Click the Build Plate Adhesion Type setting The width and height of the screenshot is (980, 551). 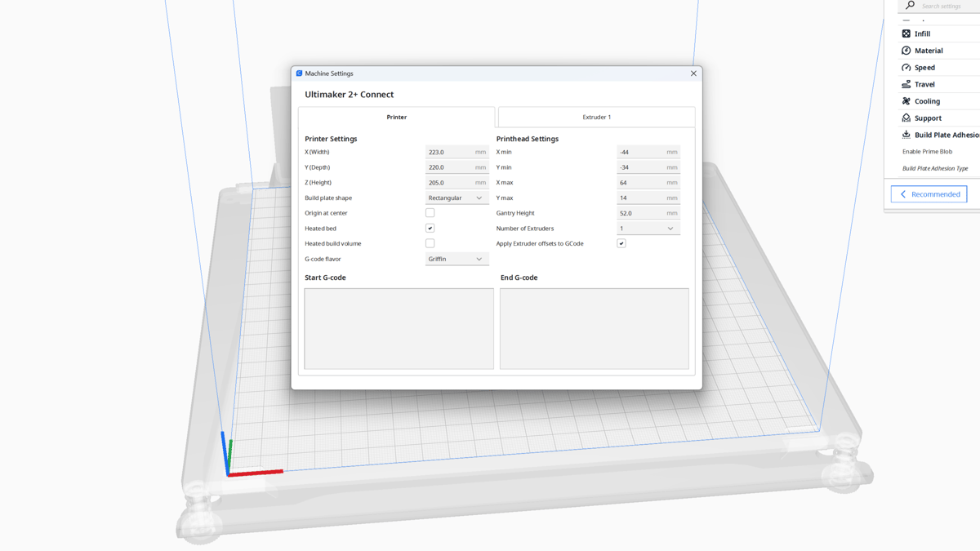pos(935,168)
